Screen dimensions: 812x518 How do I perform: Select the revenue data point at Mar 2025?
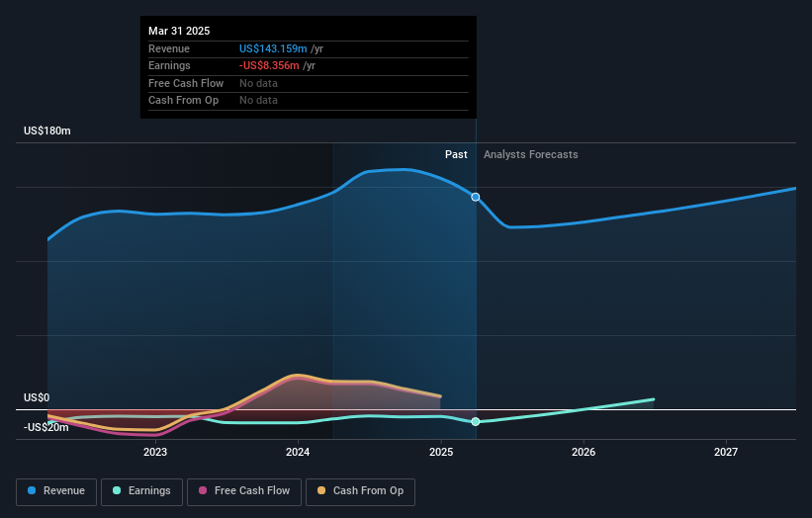(476, 197)
